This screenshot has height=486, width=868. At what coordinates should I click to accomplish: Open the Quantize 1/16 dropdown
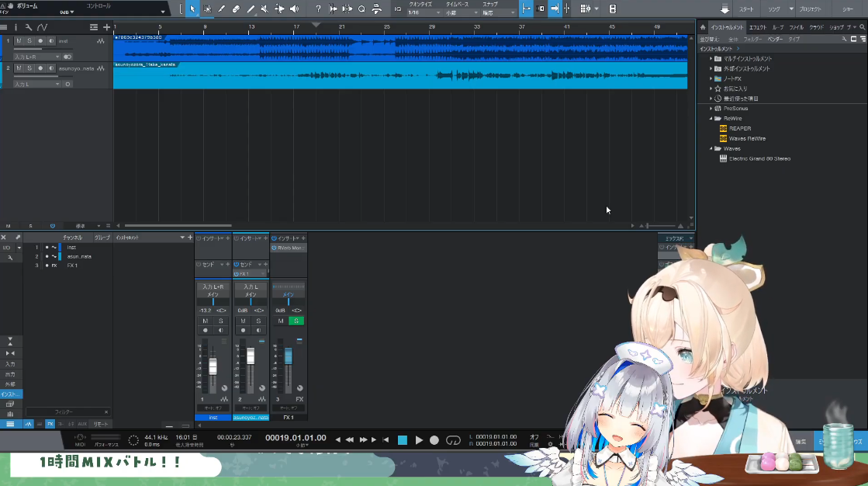(x=424, y=12)
